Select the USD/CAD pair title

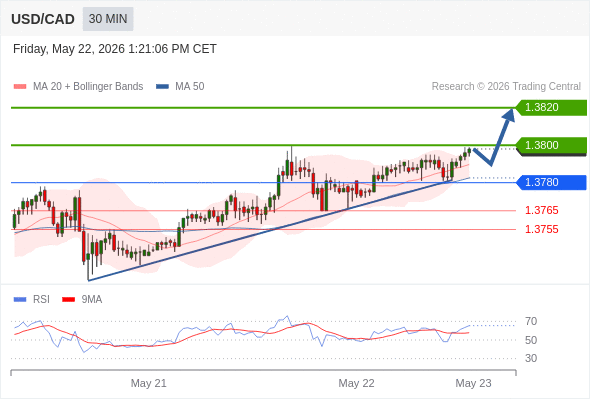coord(43,19)
